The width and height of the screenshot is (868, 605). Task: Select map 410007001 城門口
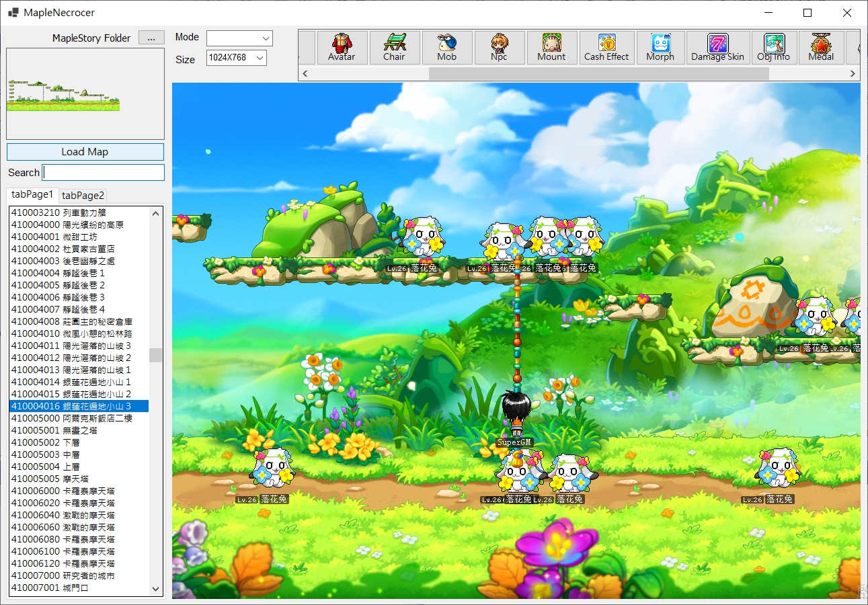(x=79, y=588)
